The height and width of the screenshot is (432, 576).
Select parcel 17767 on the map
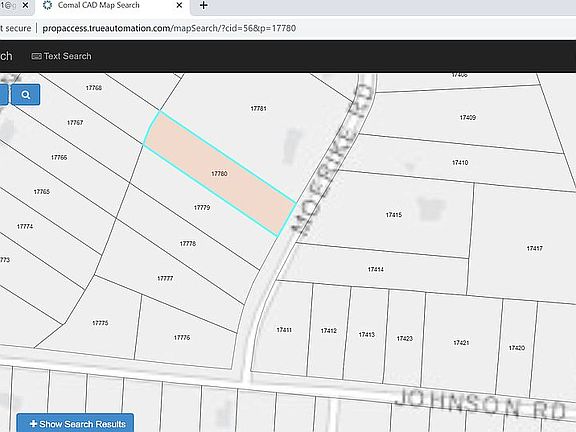click(75, 122)
